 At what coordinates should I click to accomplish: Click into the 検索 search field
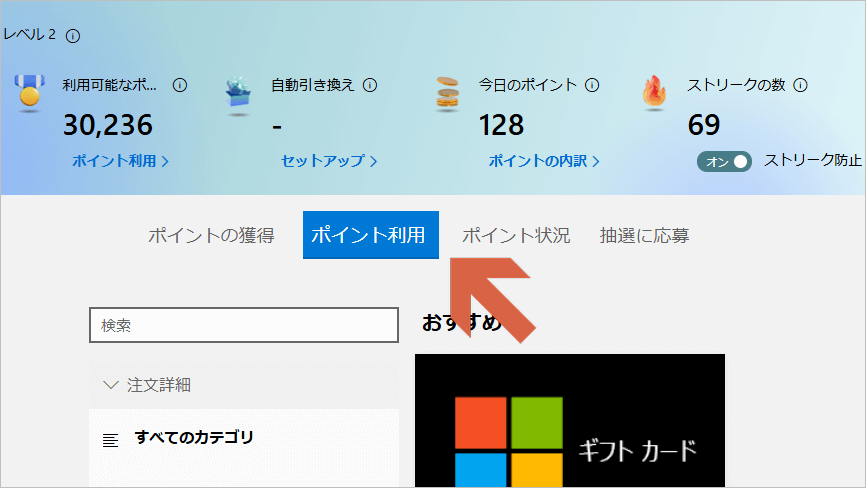click(244, 325)
